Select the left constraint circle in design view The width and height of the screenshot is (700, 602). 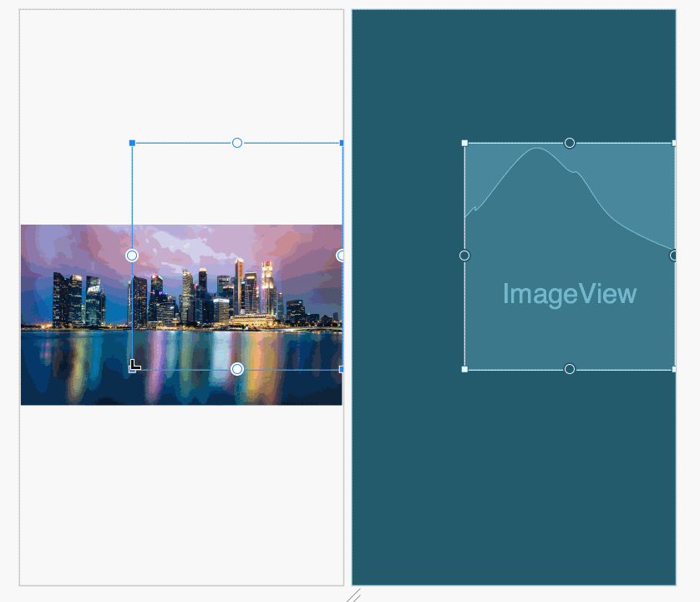point(132,255)
